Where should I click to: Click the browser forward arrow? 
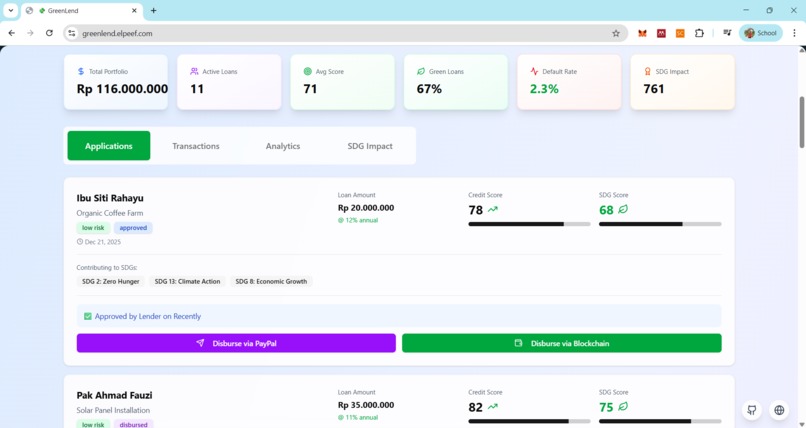click(30, 33)
